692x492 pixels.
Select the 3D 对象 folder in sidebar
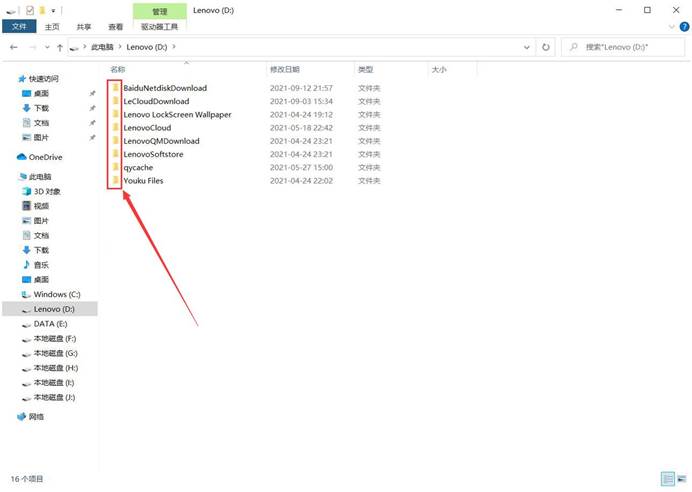[47, 191]
